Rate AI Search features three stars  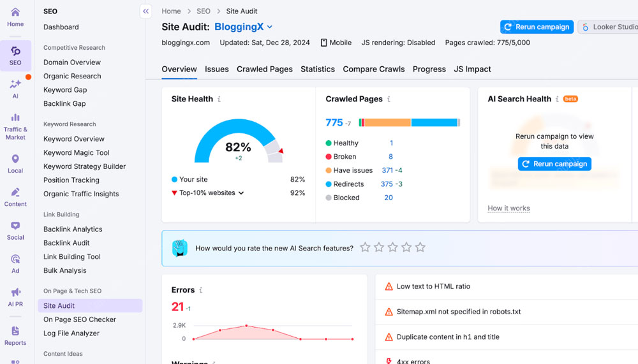click(392, 247)
